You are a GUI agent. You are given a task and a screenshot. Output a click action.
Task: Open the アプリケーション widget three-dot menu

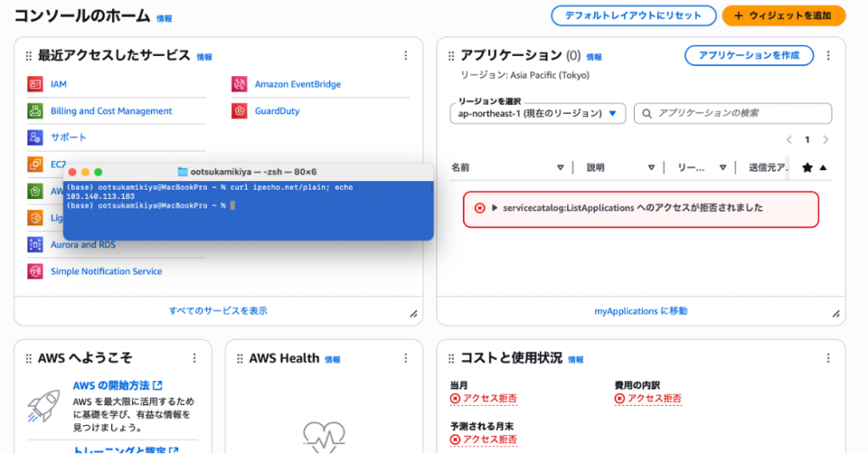[x=828, y=55]
